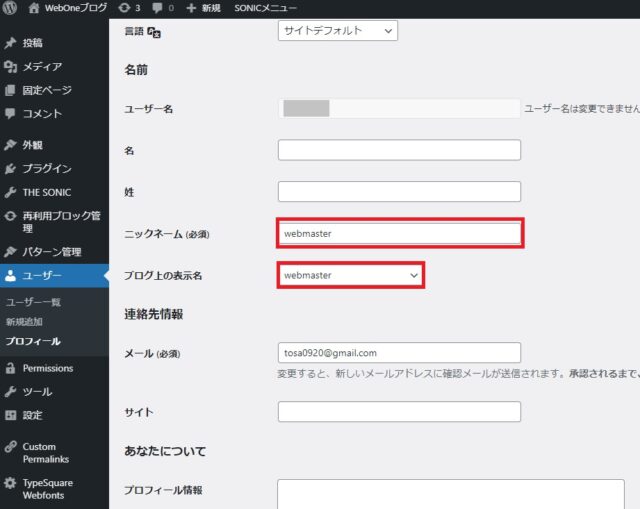Click the icon next to パターン管理

coord(10,252)
